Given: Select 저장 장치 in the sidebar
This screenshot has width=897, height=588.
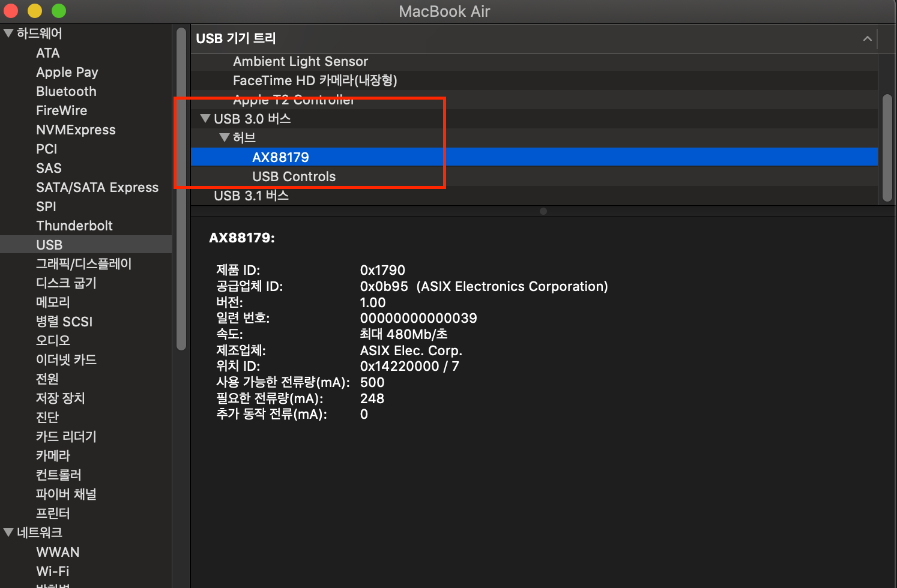Looking at the screenshot, I should pos(60,398).
